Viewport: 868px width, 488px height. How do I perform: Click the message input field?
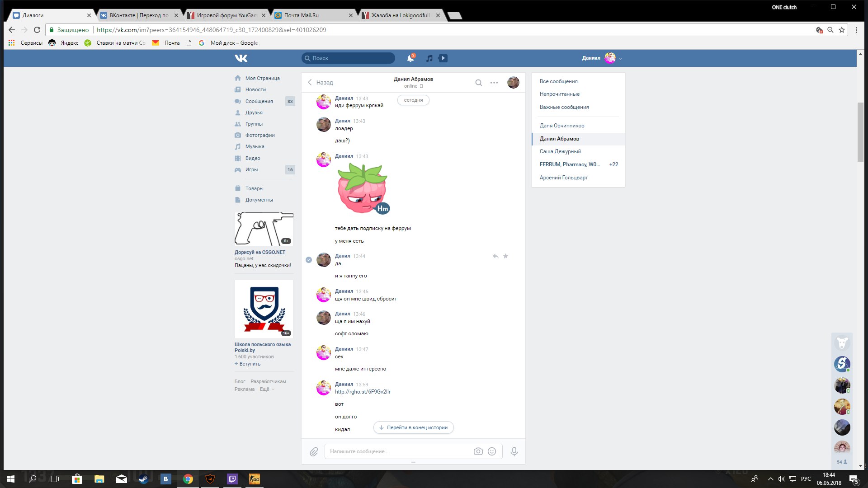(x=398, y=451)
